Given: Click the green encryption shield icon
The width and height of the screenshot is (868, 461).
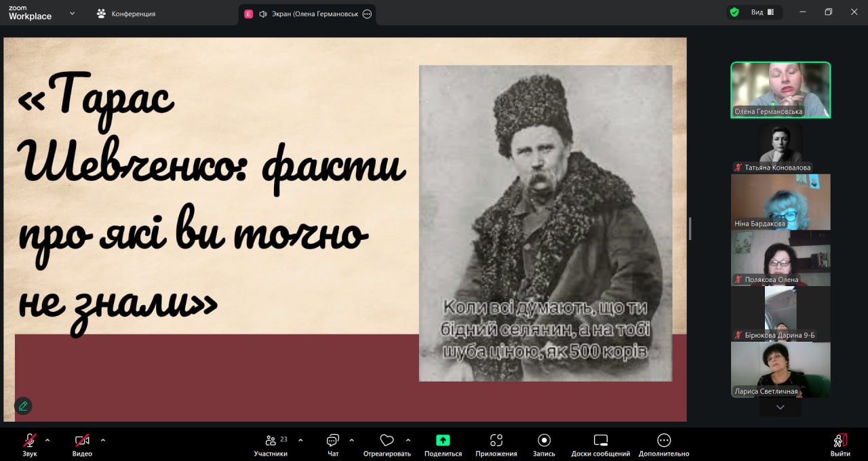Looking at the screenshot, I should tap(734, 12).
